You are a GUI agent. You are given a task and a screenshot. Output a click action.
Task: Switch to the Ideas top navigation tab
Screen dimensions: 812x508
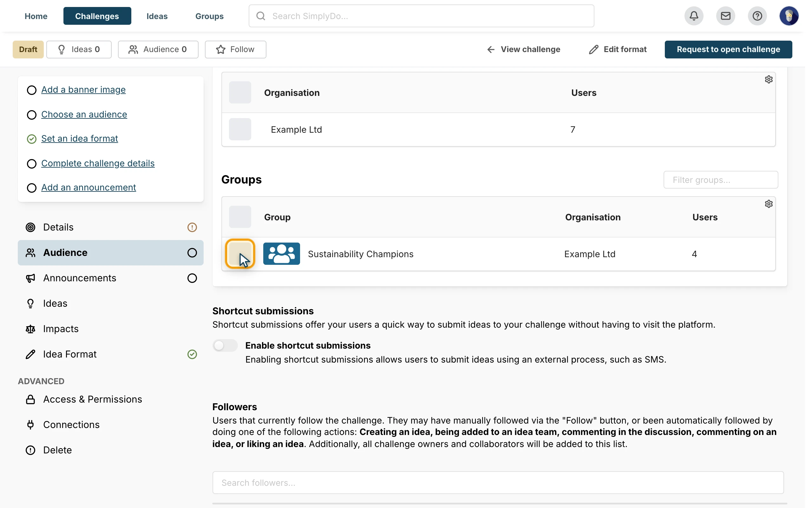click(157, 16)
